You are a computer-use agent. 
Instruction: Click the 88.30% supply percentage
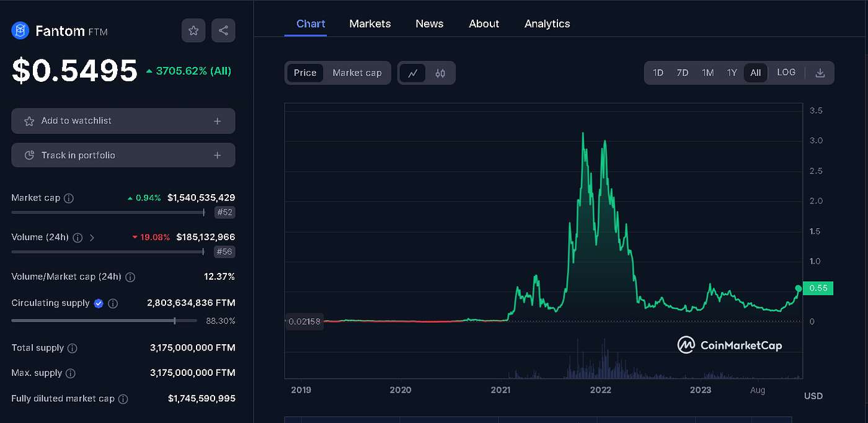(x=221, y=321)
